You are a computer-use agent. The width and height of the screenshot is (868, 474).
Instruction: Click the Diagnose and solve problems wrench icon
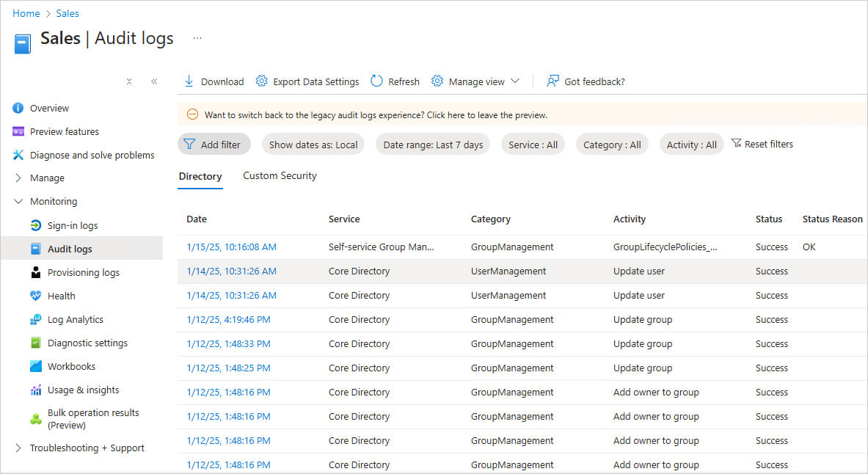point(18,155)
